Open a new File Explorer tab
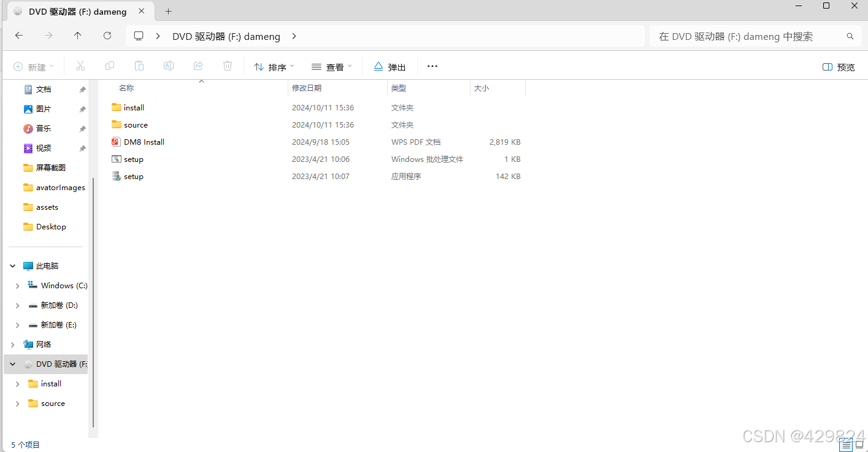This screenshot has width=868, height=452. (x=168, y=11)
